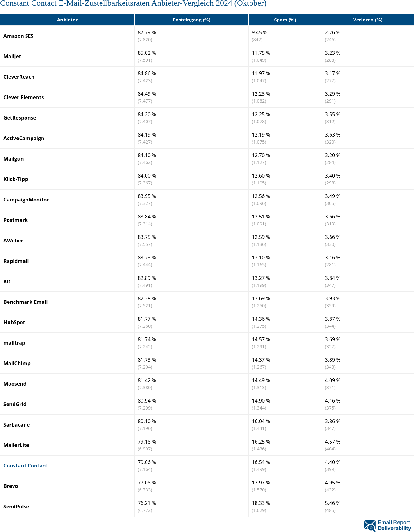414x532 pixels.
Task: Sort by the Spam (%) column header
Action: (285, 20)
